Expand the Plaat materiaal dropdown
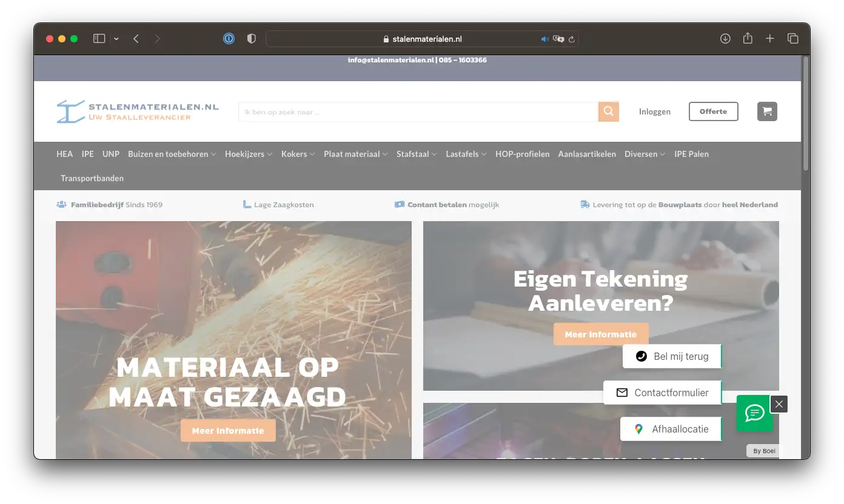 [356, 154]
